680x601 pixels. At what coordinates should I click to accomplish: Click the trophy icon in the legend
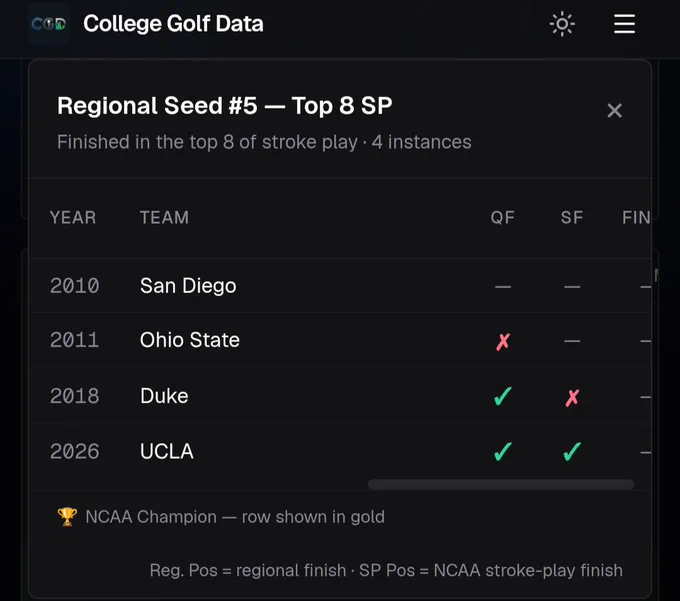tap(67, 517)
